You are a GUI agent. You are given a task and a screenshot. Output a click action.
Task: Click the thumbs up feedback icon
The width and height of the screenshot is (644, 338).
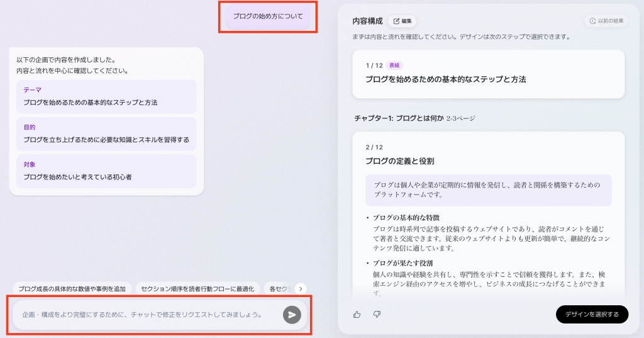click(x=357, y=315)
